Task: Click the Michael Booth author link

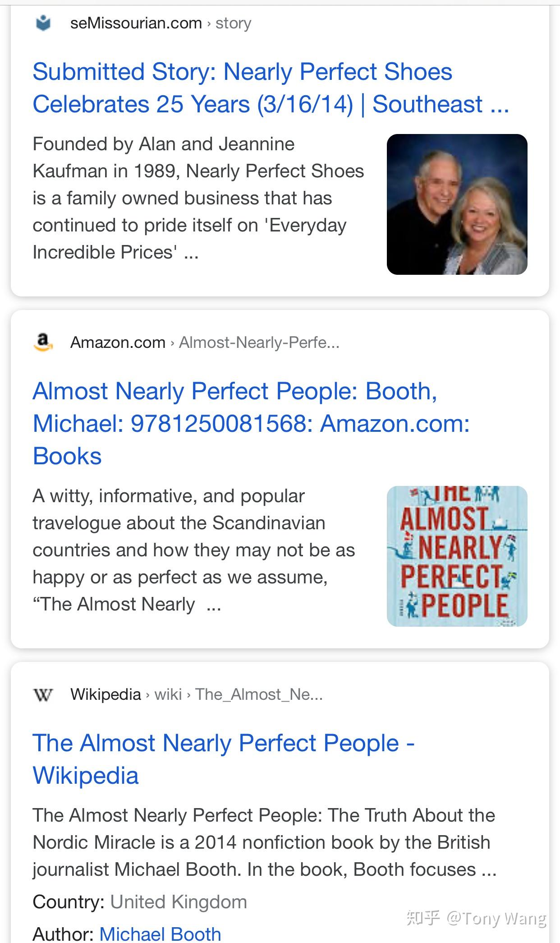Action: 160,934
